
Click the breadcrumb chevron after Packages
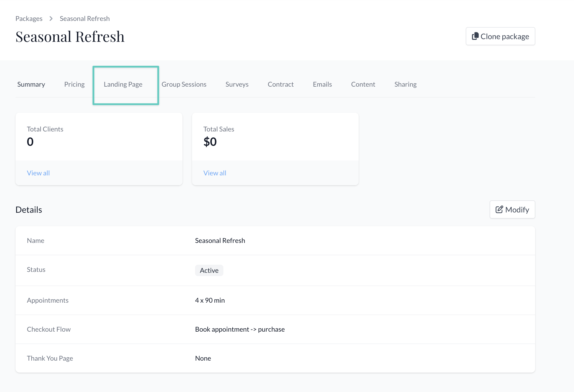point(51,18)
